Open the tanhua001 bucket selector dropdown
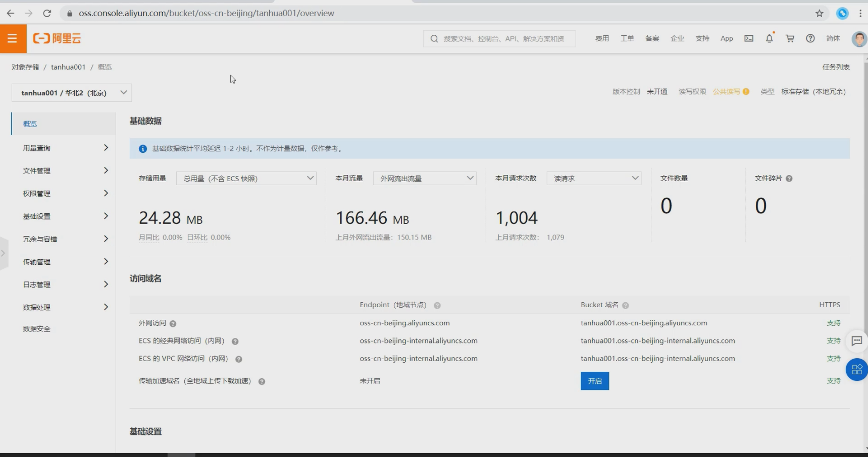The height and width of the screenshot is (457, 868). point(72,93)
